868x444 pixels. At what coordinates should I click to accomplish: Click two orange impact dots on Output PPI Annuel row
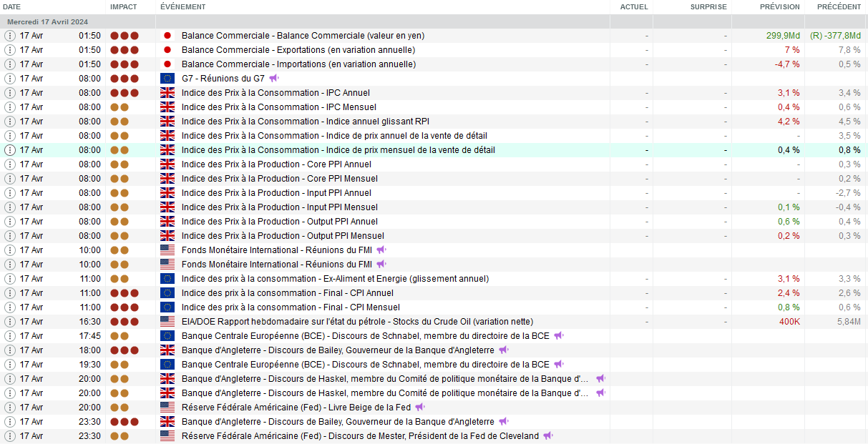point(120,222)
